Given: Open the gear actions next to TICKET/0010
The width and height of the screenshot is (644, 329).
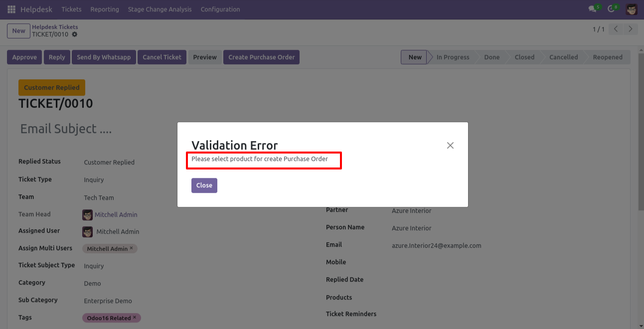Looking at the screenshot, I should point(75,34).
